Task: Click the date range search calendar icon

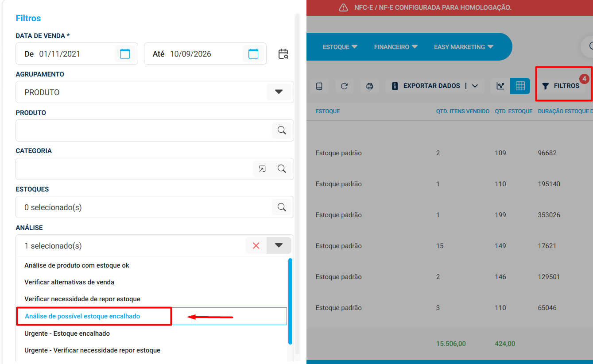Action: [x=283, y=54]
